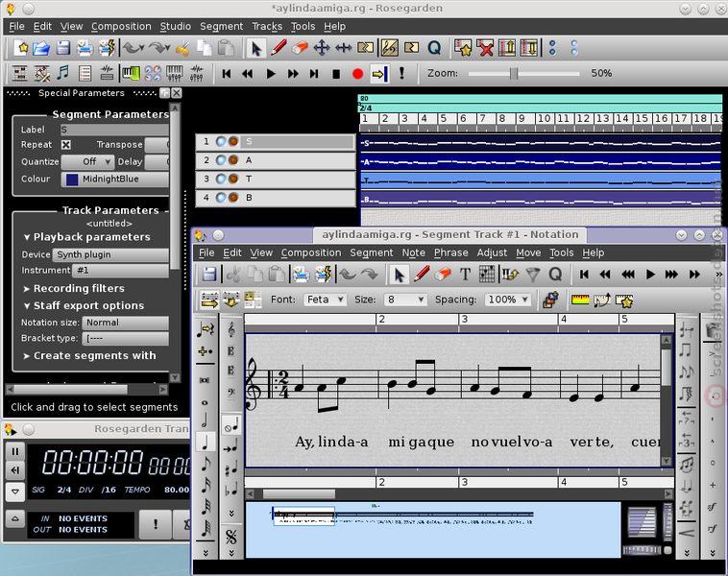Screen dimensions: 728x576
Task: Select the red pencil Draw tool in main window
Action: tap(279, 48)
